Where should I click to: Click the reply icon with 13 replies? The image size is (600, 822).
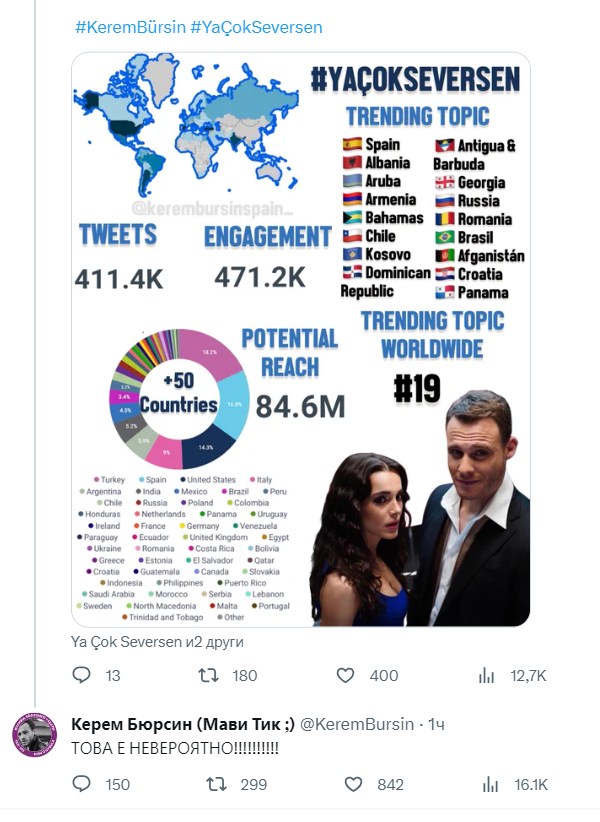pyautogui.click(x=83, y=676)
